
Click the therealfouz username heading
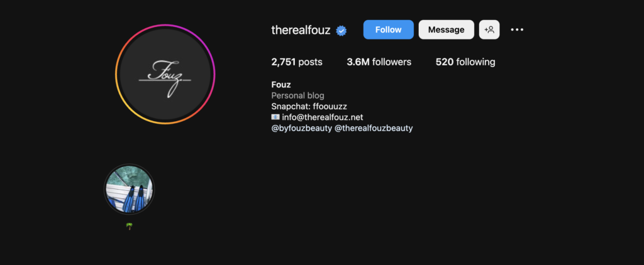click(x=301, y=30)
